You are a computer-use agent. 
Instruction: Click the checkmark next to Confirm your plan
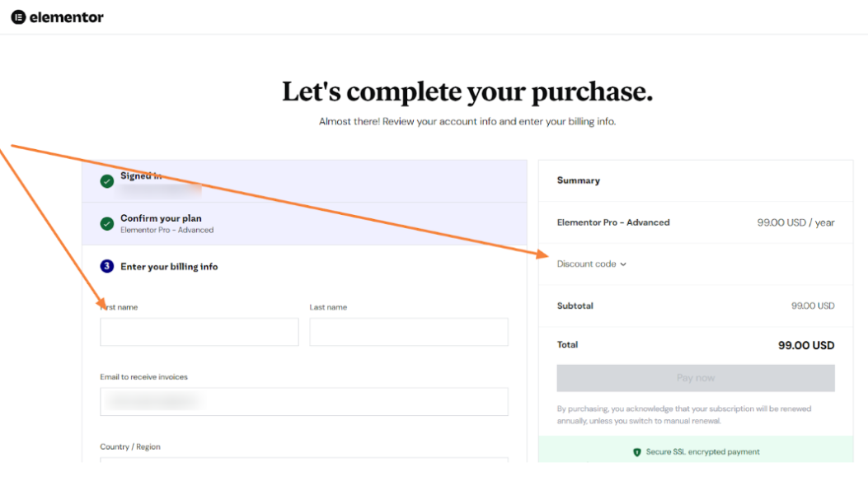(x=106, y=223)
